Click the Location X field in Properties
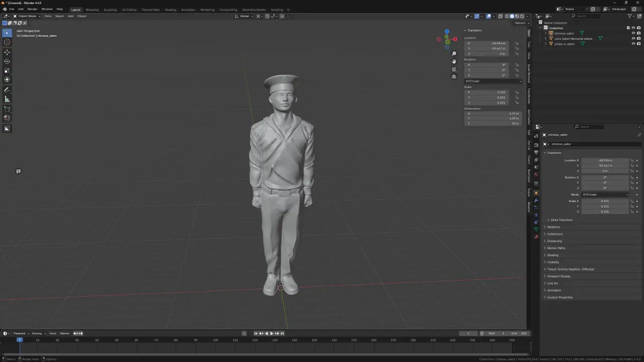 [x=605, y=160]
